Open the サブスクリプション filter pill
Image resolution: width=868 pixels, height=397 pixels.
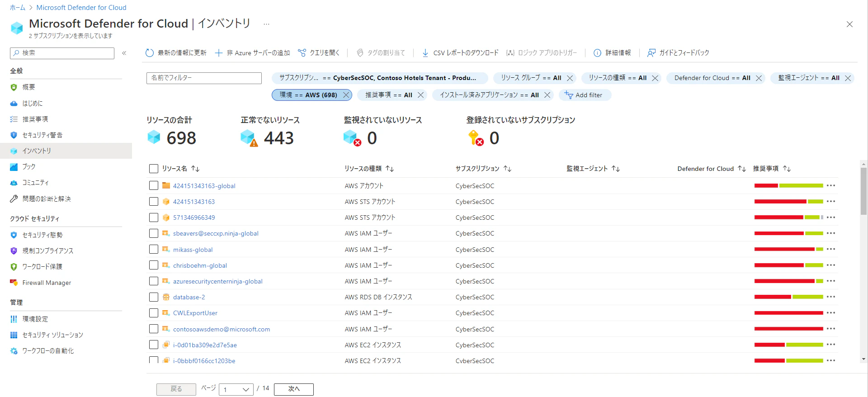[x=379, y=78]
